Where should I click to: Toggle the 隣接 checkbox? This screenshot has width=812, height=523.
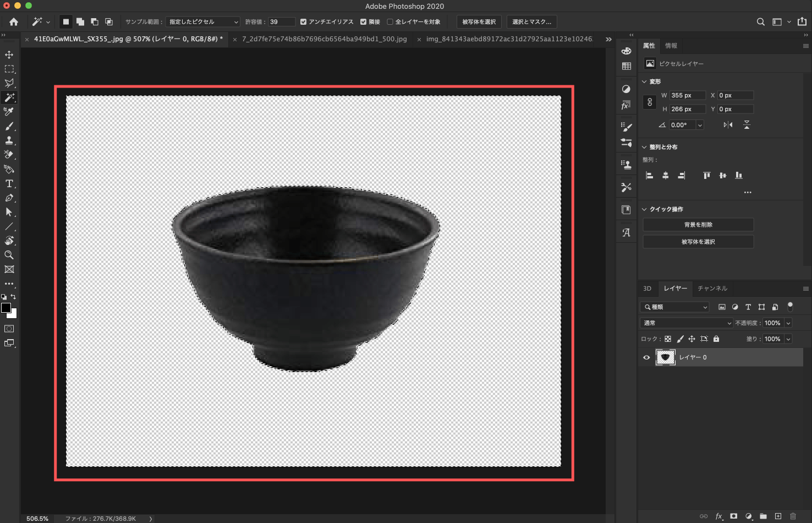pos(363,22)
